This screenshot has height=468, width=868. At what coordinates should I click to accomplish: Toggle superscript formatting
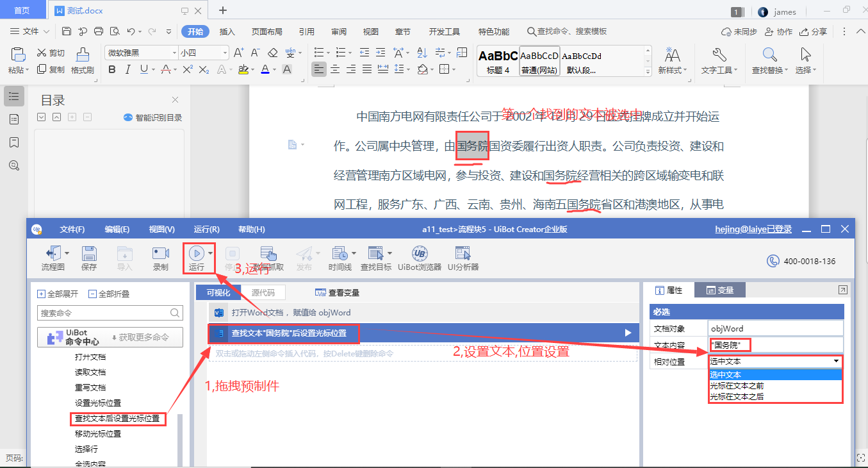click(187, 69)
